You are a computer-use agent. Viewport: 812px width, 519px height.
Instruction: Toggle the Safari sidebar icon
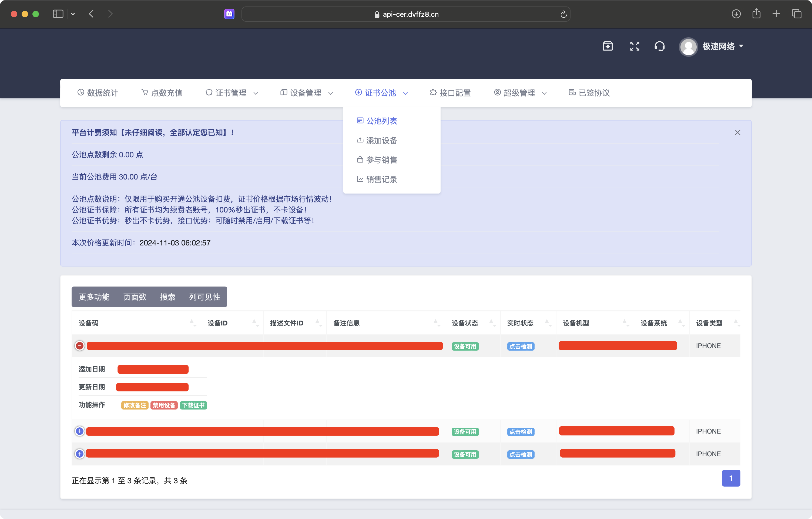pyautogui.click(x=58, y=14)
